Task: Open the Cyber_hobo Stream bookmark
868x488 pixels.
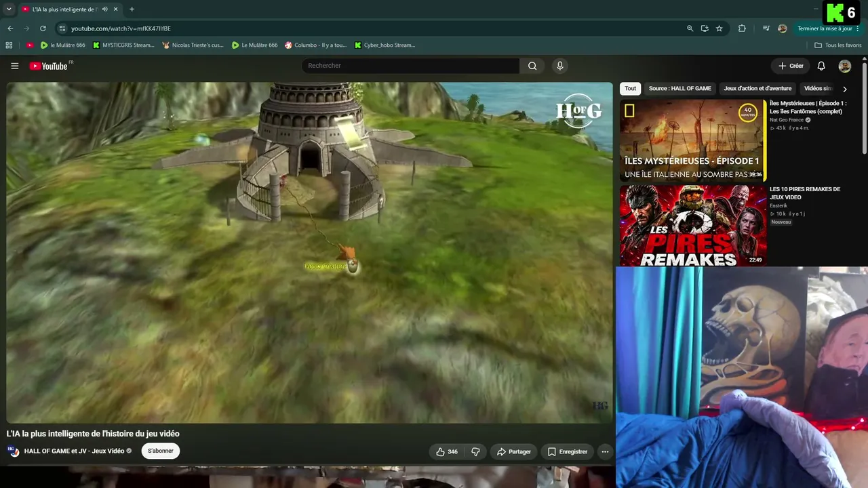Action: click(x=384, y=45)
